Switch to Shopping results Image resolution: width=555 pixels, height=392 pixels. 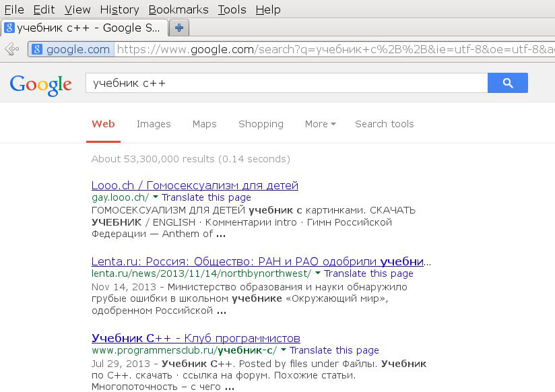pyautogui.click(x=261, y=124)
